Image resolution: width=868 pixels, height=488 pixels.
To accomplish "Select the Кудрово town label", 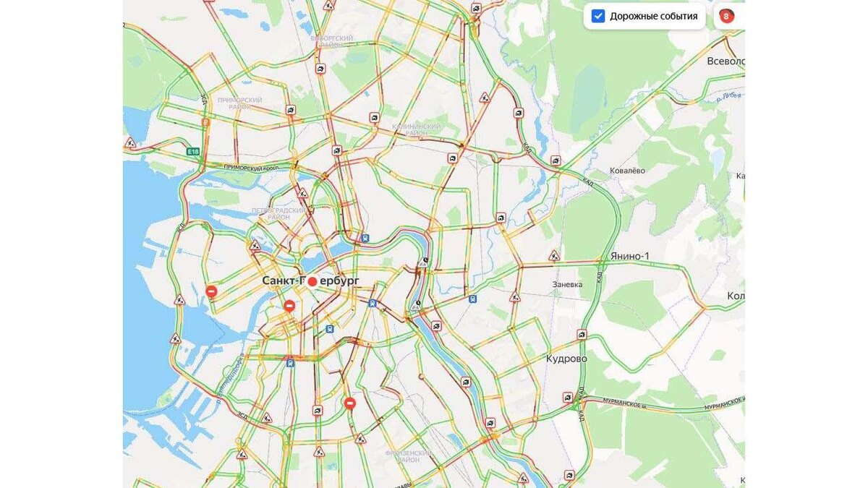I will pyautogui.click(x=566, y=359).
